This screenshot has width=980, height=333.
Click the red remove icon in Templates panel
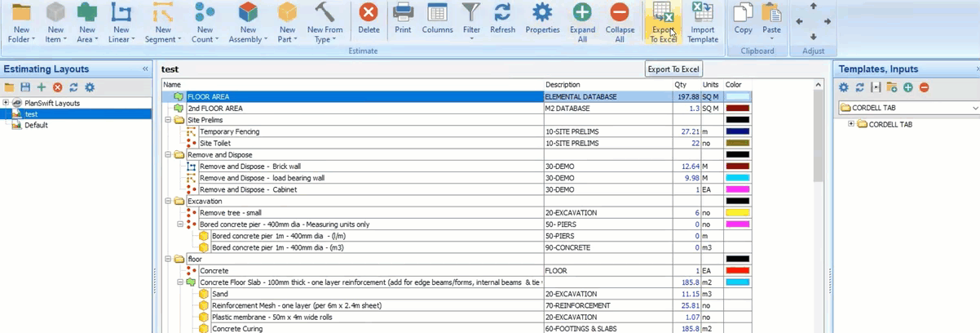tap(924, 87)
